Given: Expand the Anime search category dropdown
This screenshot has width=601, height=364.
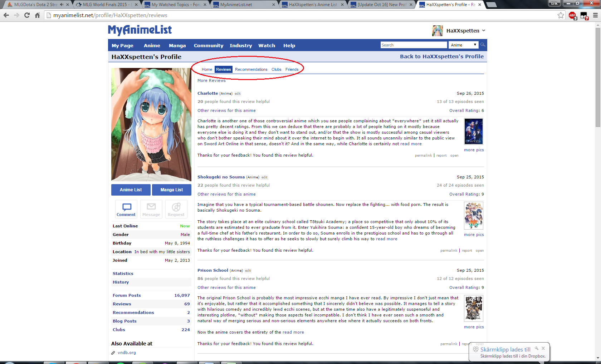Looking at the screenshot, I should [463, 45].
